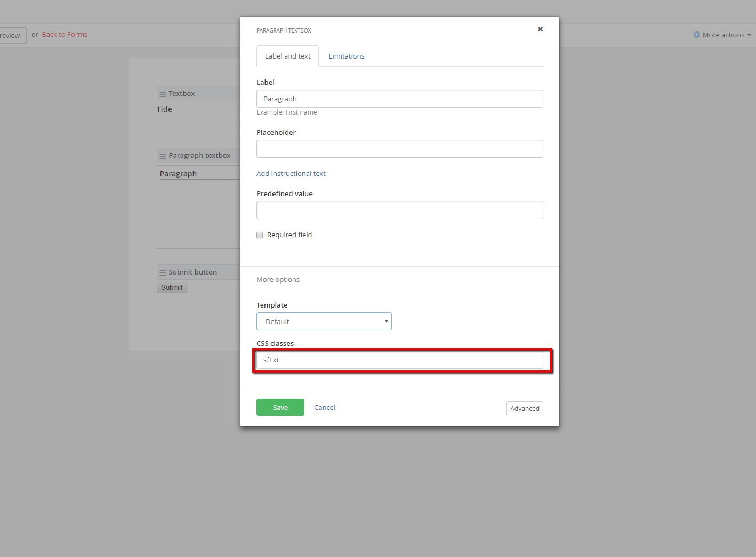Click the Cancel link

[324, 407]
